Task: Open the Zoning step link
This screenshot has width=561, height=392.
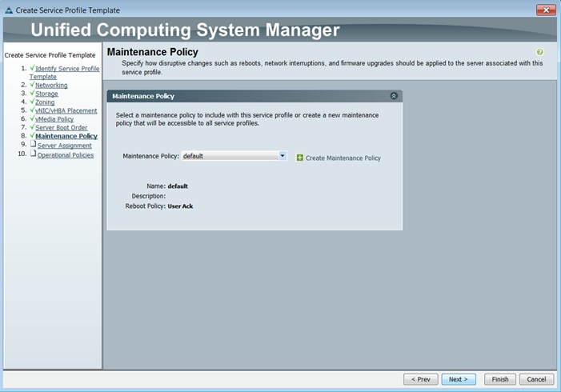Action: 45,102
